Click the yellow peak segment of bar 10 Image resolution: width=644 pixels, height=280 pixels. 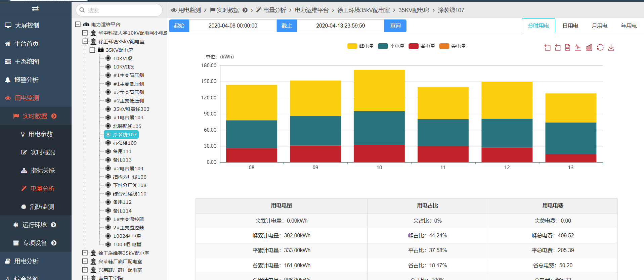379,90
